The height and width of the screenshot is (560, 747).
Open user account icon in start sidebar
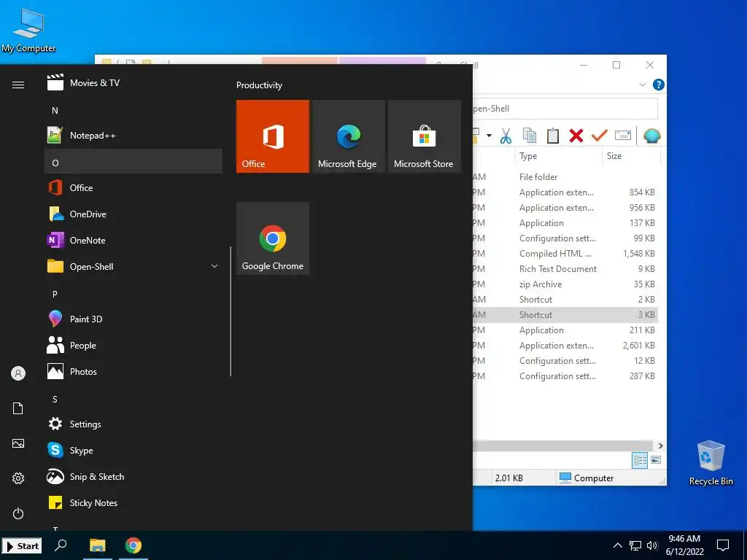tap(18, 373)
